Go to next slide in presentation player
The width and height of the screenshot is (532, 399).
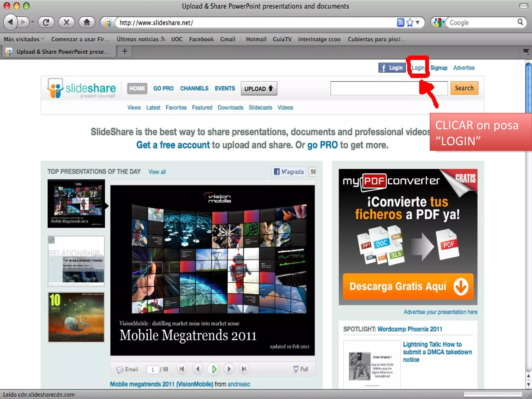(229, 369)
